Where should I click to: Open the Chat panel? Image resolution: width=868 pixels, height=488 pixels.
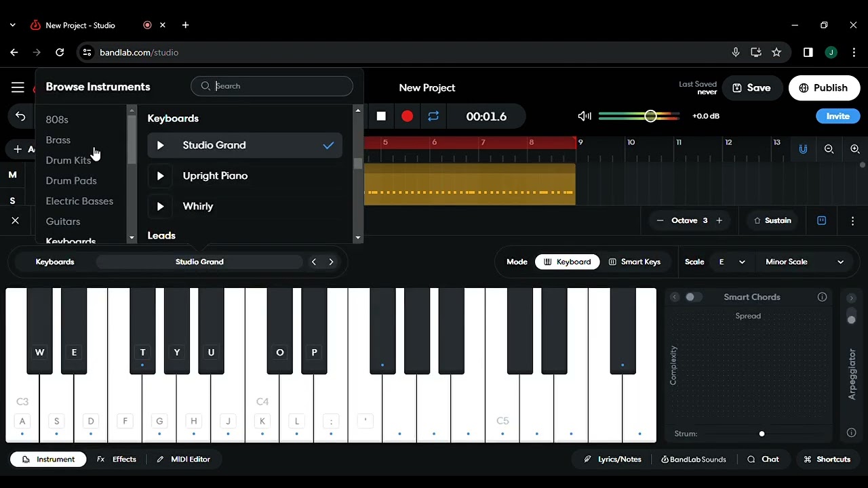(x=763, y=460)
